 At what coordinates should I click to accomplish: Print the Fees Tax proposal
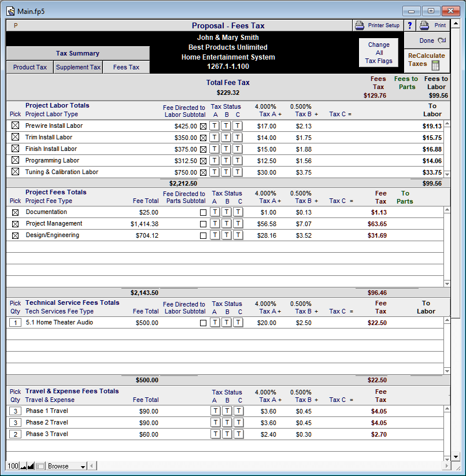pos(433,25)
